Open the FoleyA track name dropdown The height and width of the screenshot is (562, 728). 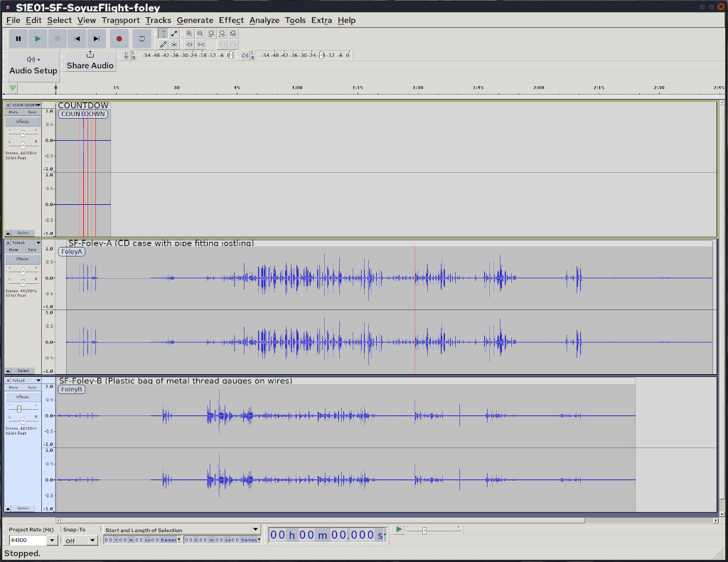[x=26, y=243]
